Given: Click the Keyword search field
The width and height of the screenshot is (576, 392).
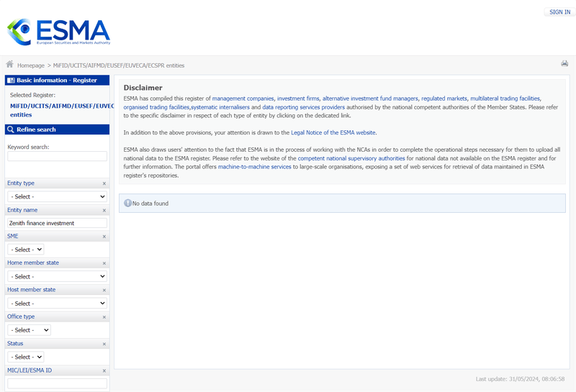Looking at the screenshot, I should click(x=58, y=156).
